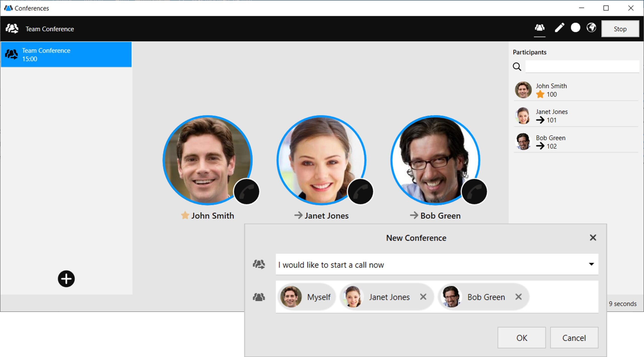Click John Smith's large avatar
644x357 pixels.
(208, 160)
